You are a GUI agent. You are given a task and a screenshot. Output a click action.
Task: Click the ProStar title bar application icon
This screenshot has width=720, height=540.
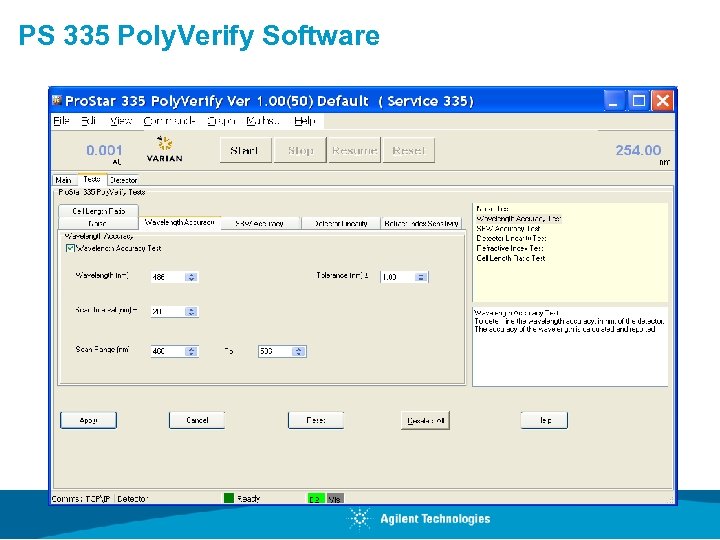[x=57, y=100]
